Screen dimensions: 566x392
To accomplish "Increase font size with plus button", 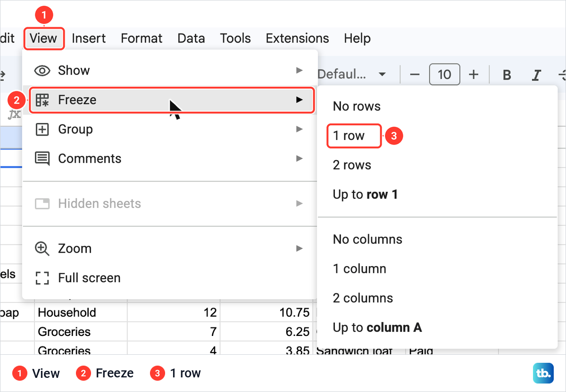I will (474, 74).
